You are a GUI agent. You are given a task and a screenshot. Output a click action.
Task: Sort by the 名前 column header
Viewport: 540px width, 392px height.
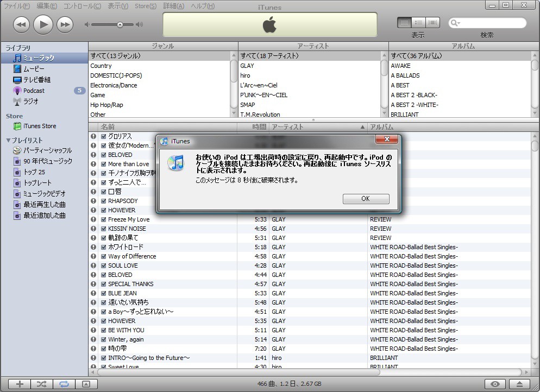[168, 127]
